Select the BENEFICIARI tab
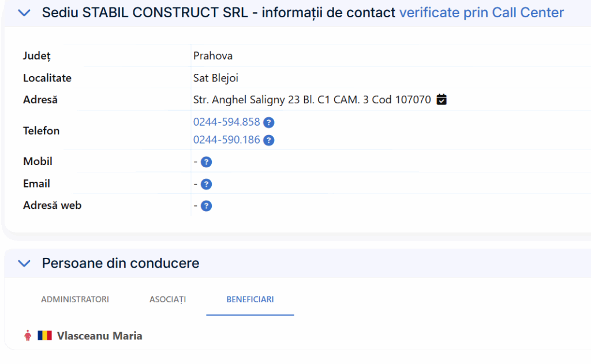The width and height of the screenshot is (591, 364). pos(250,299)
